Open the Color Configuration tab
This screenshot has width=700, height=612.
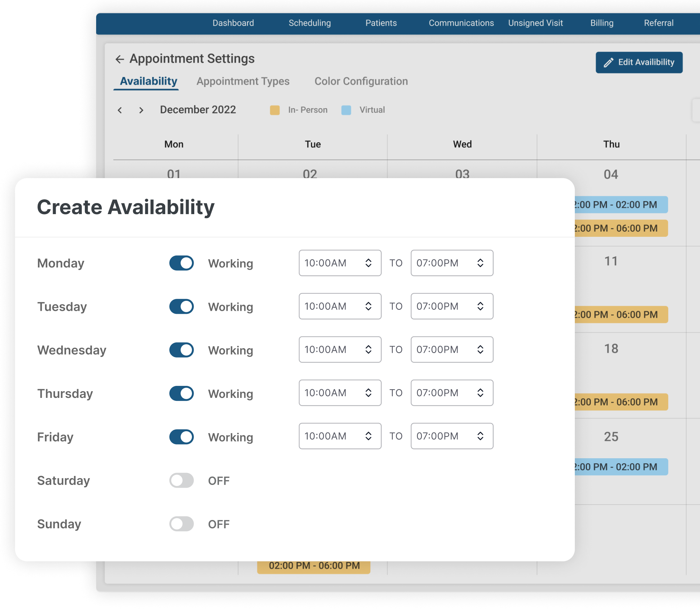[361, 81]
